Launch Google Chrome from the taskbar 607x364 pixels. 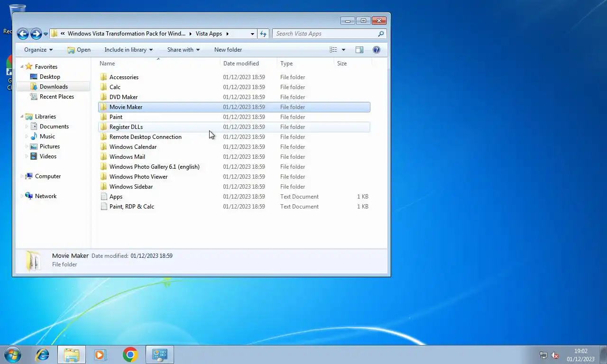pos(130,355)
